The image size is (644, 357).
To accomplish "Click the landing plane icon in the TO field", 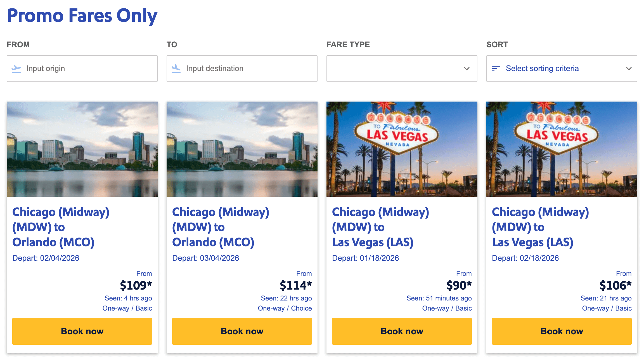I will [176, 69].
